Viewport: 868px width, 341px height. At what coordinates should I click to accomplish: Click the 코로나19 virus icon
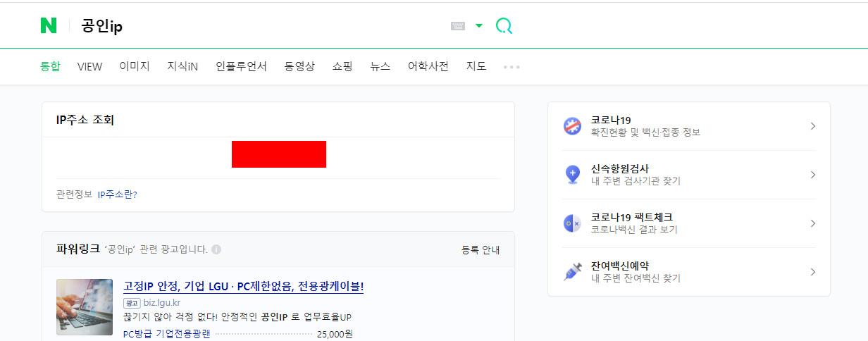point(572,126)
